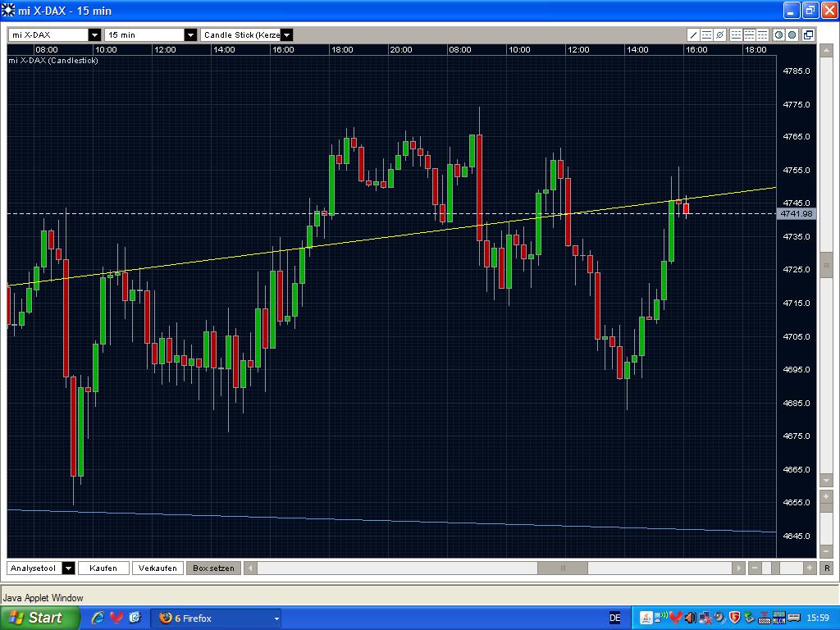Screen dimensions: 840x630
Task: Click the disconnected network tray icon
Action: (705, 618)
